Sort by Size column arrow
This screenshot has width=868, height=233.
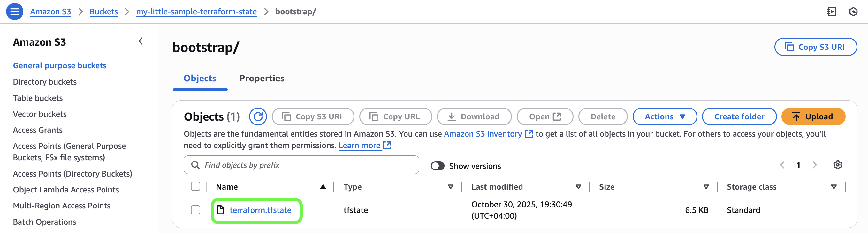[x=706, y=187]
